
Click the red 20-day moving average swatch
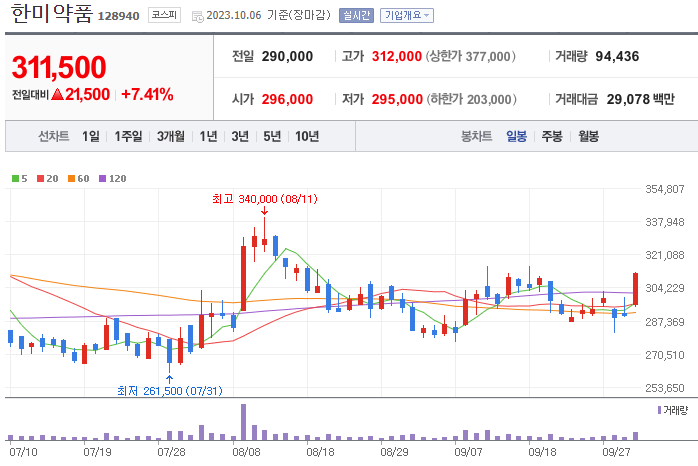pyautogui.click(x=41, y=178)
